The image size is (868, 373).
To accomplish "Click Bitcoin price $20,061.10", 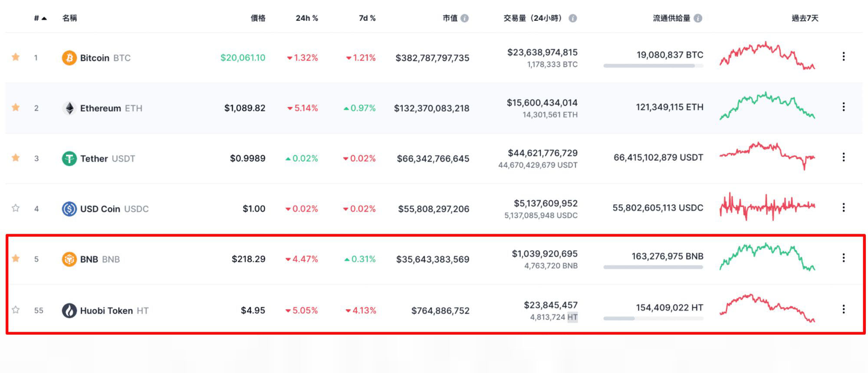I will (243, 58).
